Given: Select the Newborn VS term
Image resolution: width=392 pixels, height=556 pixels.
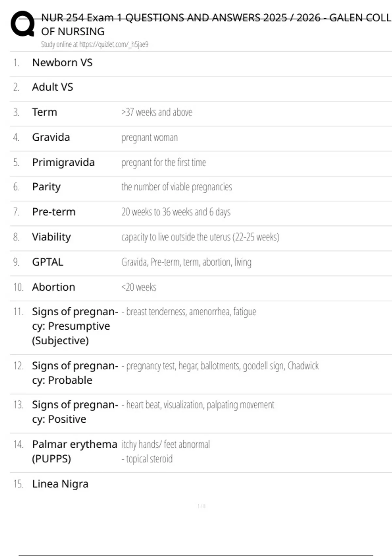Looking at the screenshot, I should click(62, 62).
